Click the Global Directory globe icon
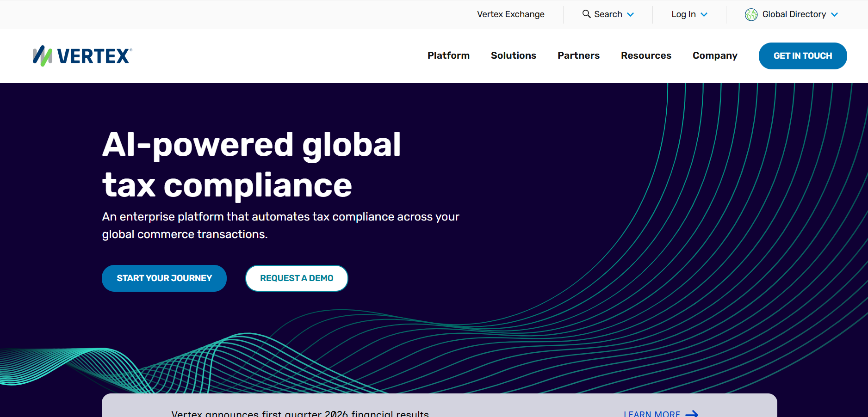The width and height of the screenshot is (868, 417). point(751,15)
